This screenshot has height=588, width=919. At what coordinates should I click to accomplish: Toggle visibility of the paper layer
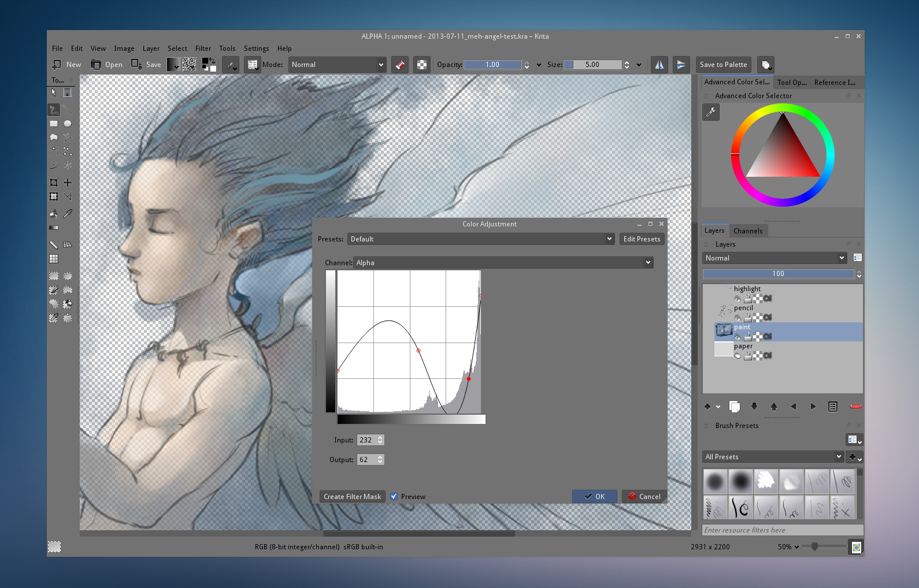pos(738,356)
